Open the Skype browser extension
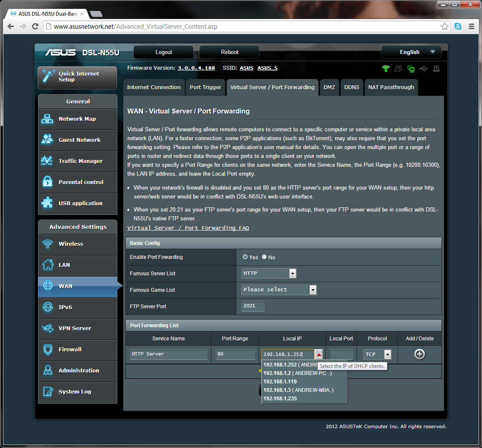The width and height of the screenshot is (482, 448). click(458, 27)
